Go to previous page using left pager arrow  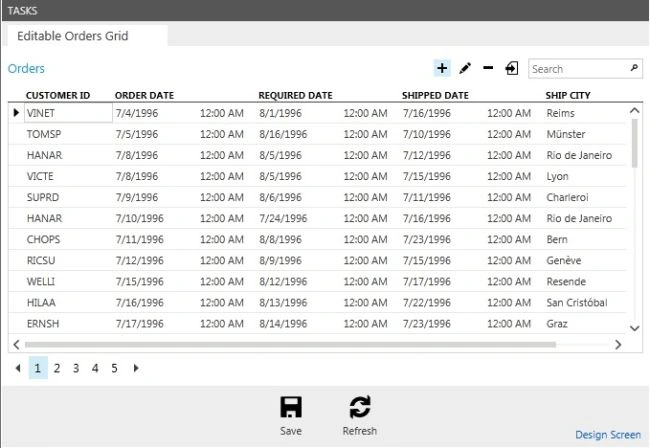[18, 368]
